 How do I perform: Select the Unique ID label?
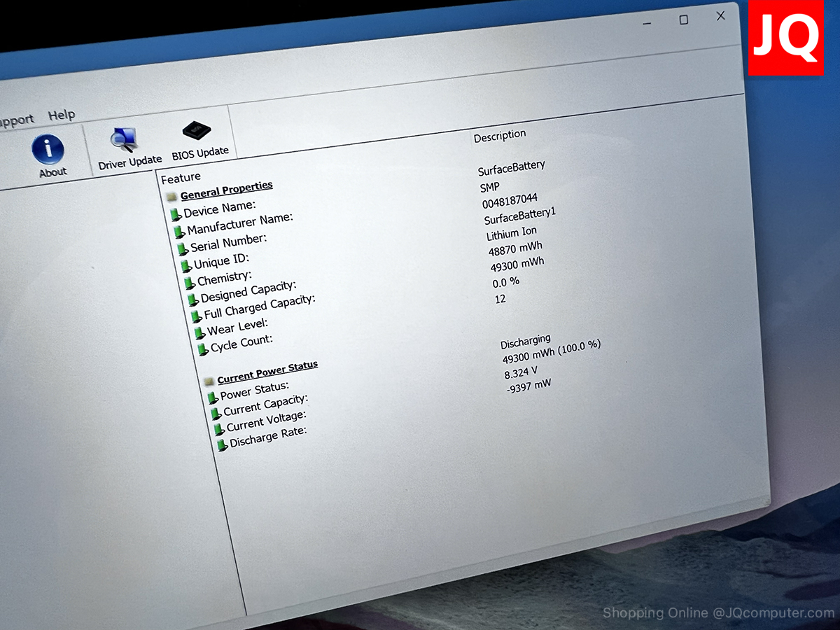click(221, 261)
